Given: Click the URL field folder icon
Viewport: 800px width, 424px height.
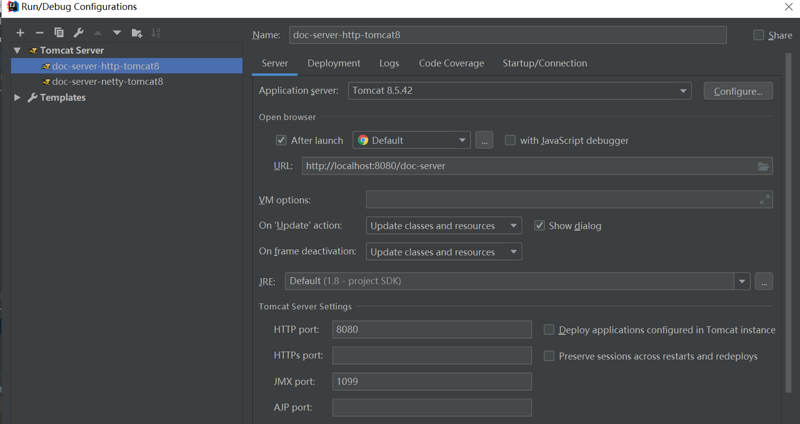Looking at the screenshot, I should point(763,166).
